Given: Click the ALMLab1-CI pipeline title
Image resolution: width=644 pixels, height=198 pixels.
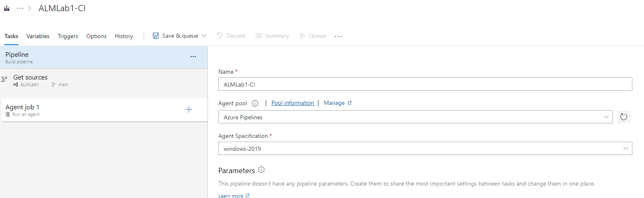Looking at the screenshot, I should (x=62, y=8).
